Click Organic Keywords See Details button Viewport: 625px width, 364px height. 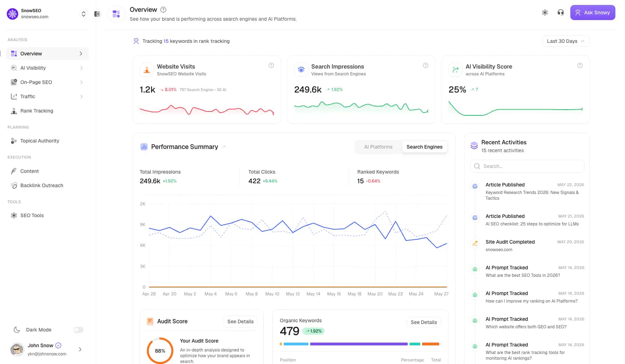(x=424, y=322)
